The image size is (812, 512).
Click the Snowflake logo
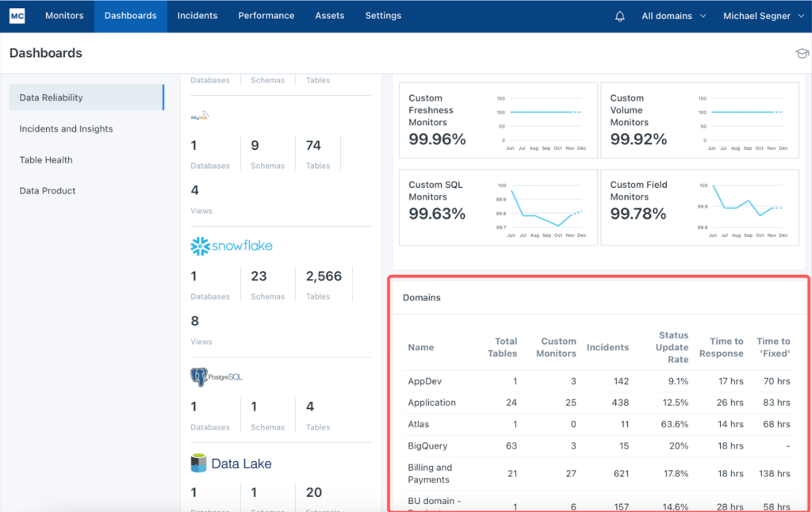pos(232,246)
